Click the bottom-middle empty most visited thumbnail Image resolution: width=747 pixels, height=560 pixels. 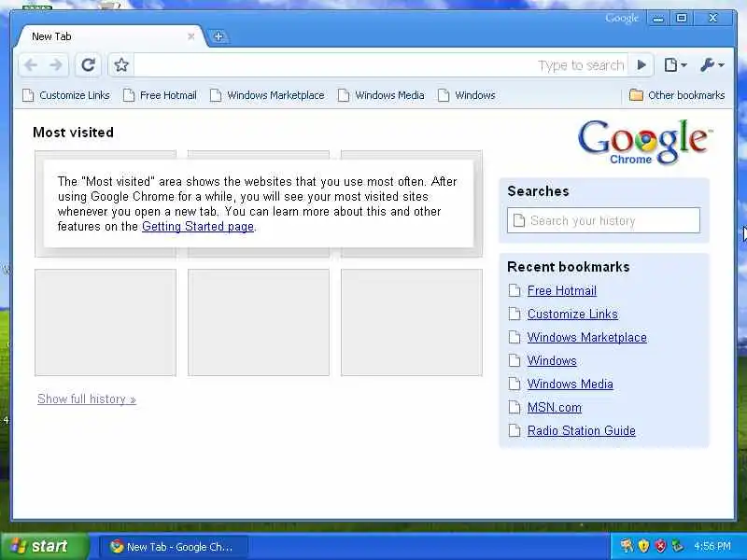click(x=259, y=322)
